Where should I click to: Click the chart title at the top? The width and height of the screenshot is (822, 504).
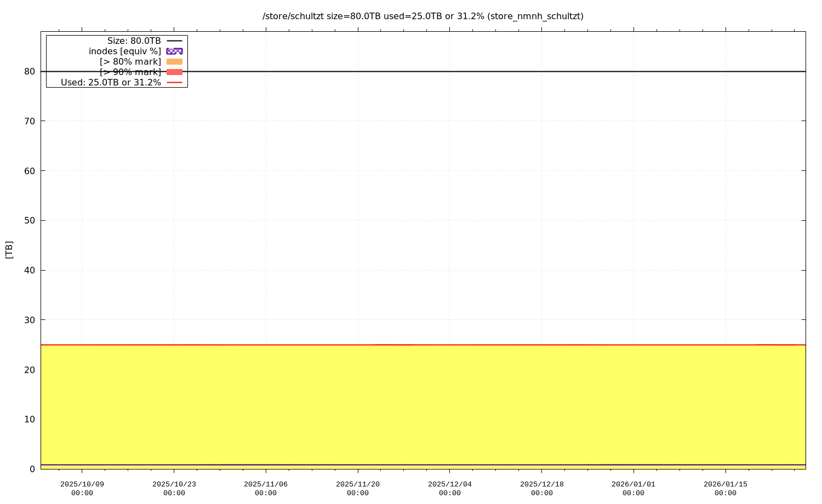click(423, 16)
